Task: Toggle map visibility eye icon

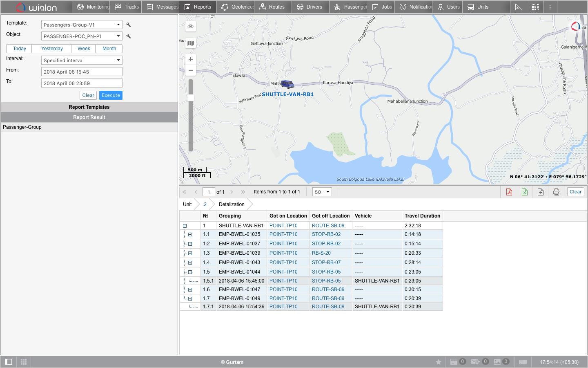Action: (x=191, y=26)
